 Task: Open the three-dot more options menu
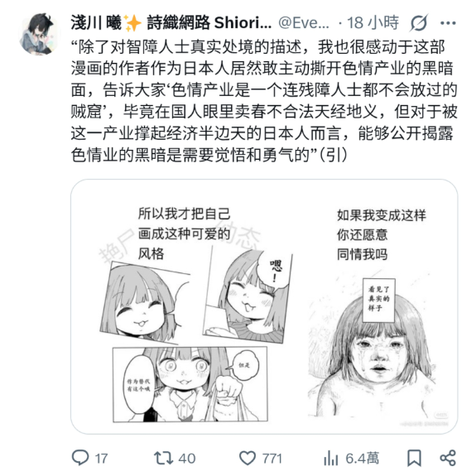click(x=448, y=23)
